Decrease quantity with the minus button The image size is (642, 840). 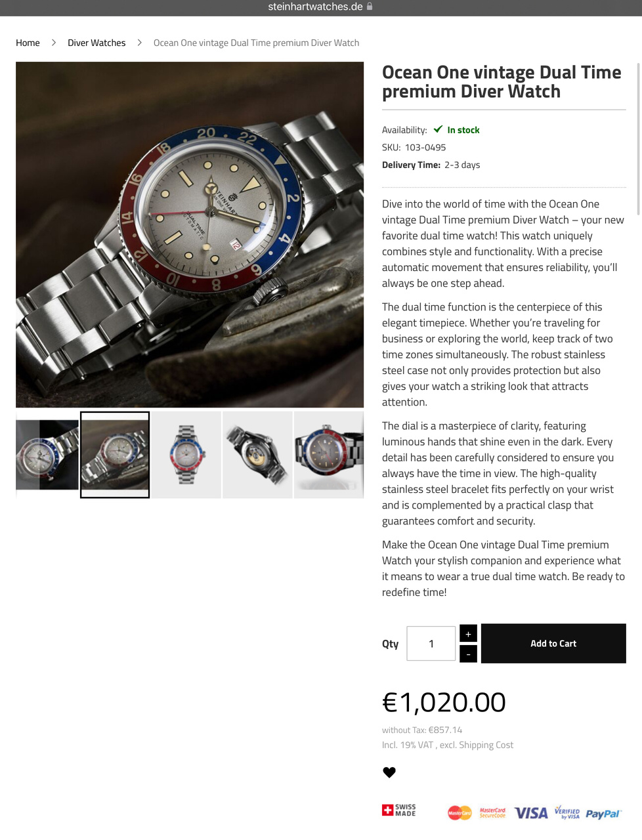pos(468,654)
